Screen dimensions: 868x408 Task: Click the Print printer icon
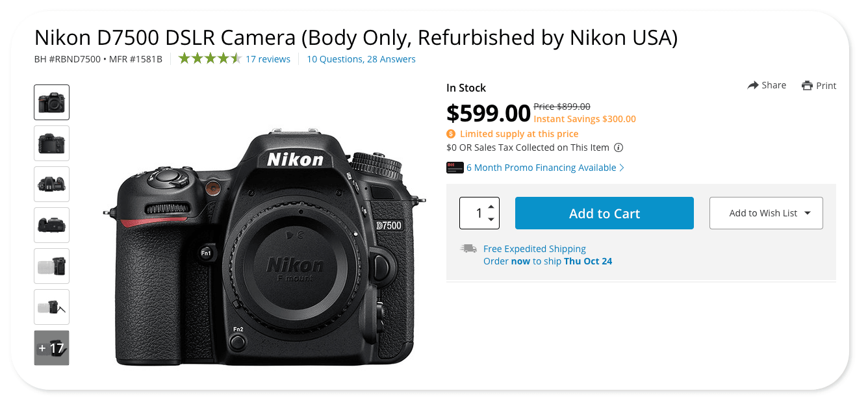[807, 86]
